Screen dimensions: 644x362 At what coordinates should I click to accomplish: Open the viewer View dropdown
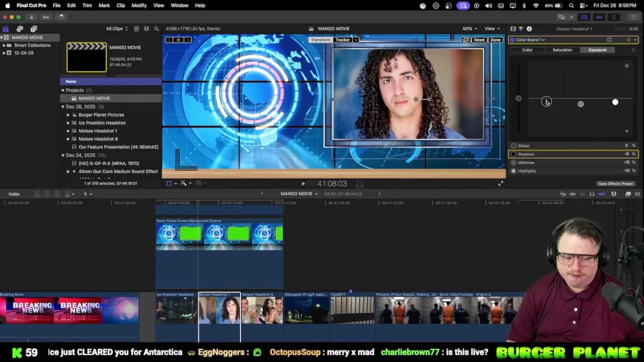point(492,29)
